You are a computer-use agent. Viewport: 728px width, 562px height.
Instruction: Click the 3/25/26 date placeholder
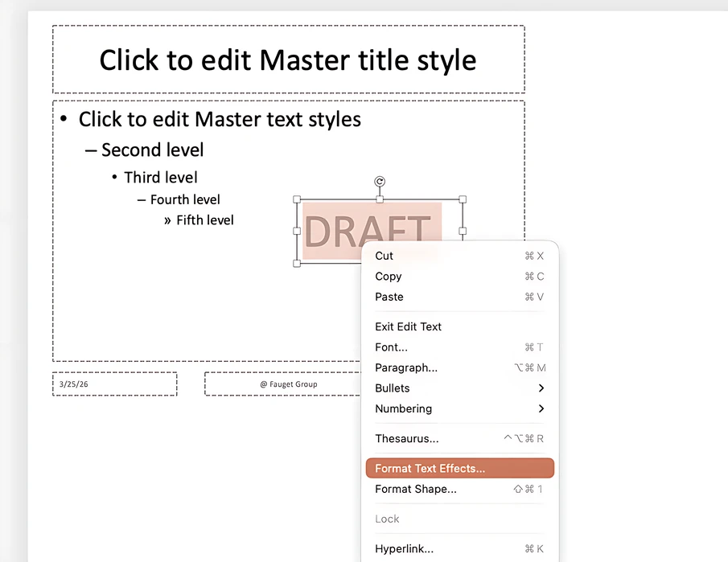pos(74,384)
